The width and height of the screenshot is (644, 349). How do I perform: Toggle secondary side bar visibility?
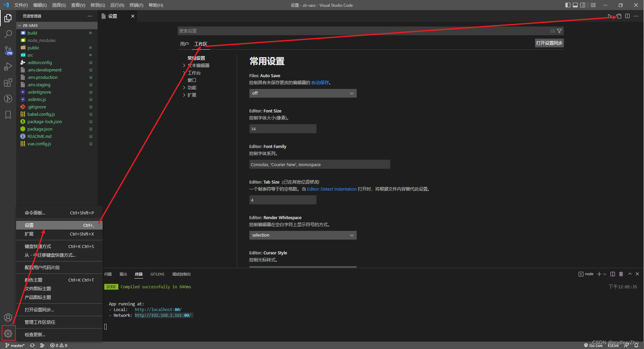pos(583,5)
